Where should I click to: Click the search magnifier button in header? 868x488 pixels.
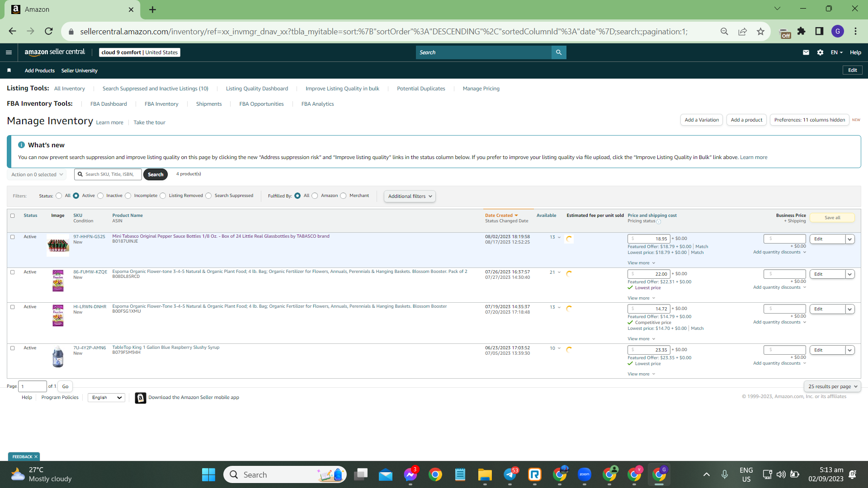tap(559, 52)
